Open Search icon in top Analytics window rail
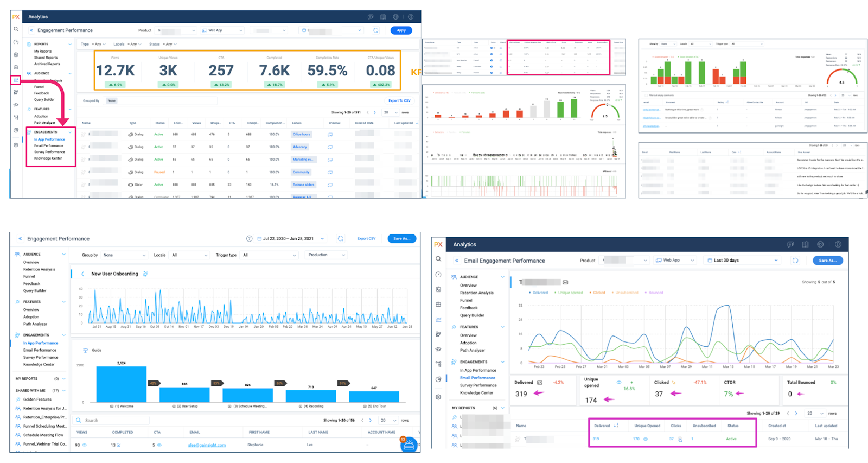This screenshot has width=868, height=463. point(16,29)
